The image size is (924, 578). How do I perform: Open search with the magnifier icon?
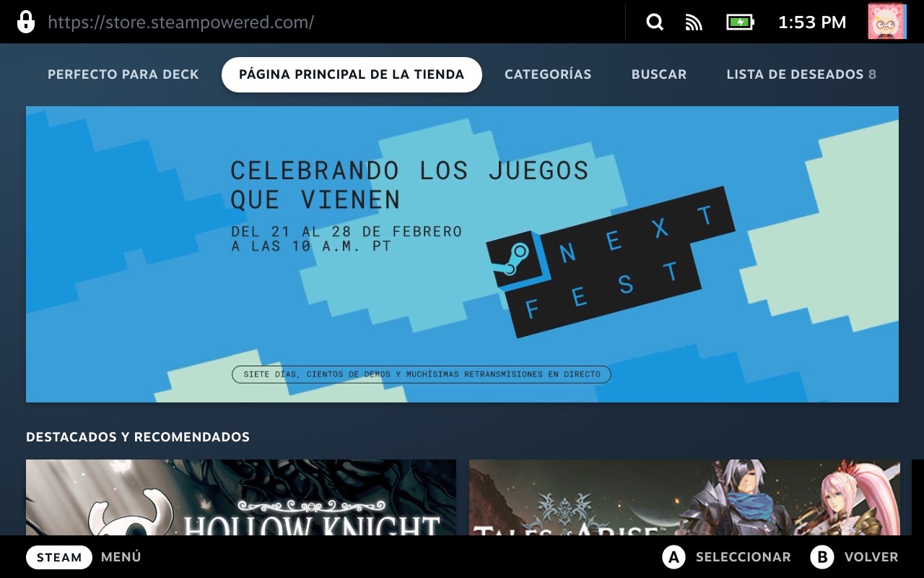[x=655, y=22]
